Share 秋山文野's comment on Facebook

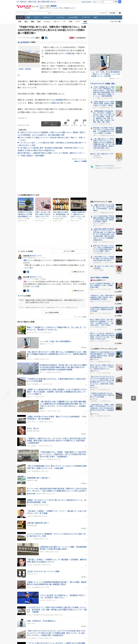click(x=28, y=291)
